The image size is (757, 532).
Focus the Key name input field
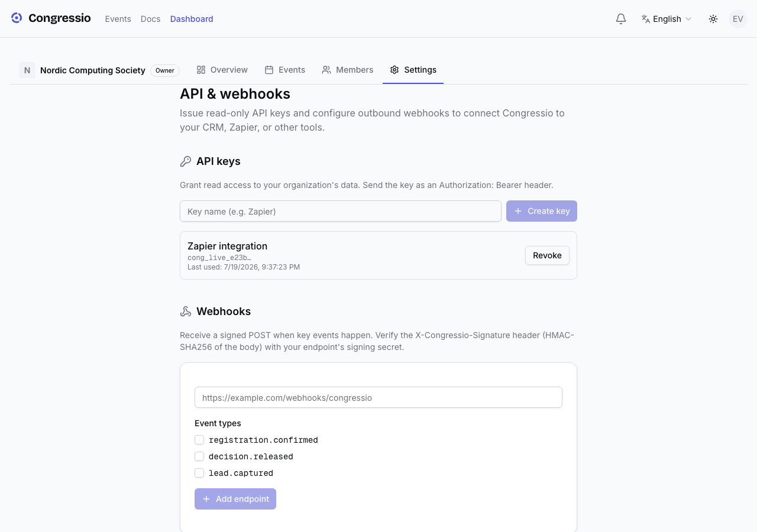tap(341, 211)
